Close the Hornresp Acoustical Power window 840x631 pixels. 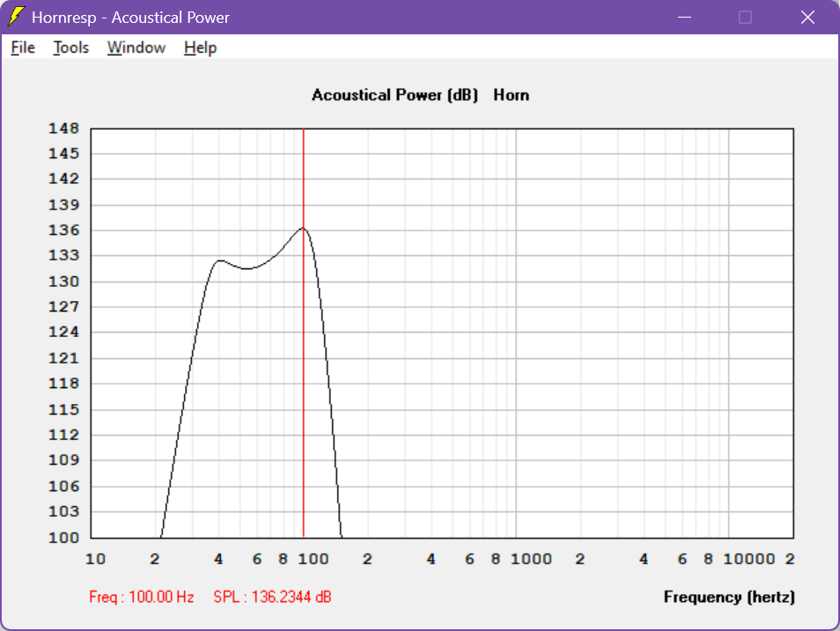coord(807,17)
